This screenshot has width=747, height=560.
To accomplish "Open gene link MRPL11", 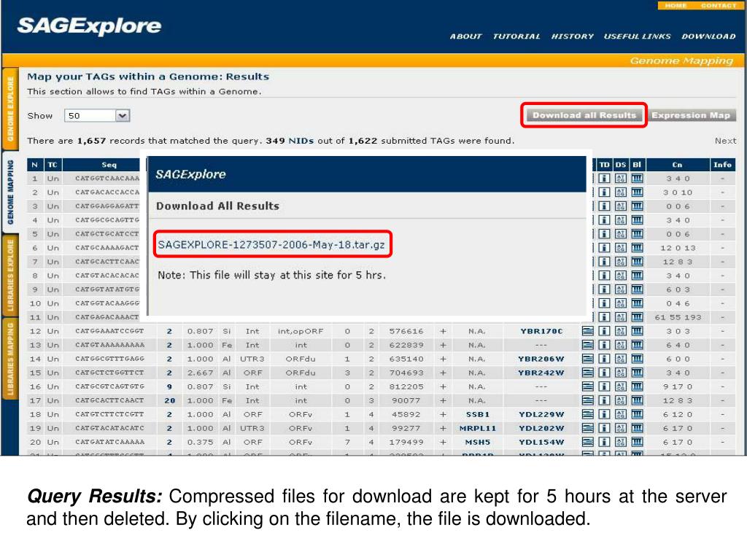I will coord(477,428).
